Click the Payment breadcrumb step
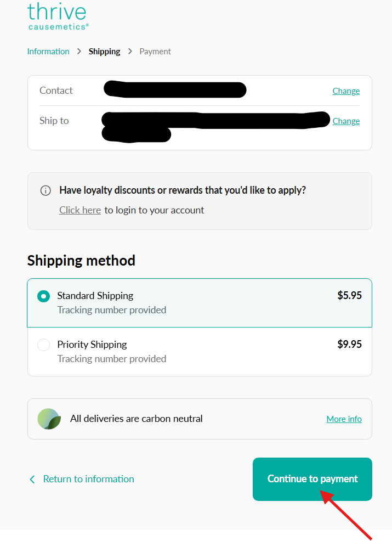The height and width of the screenshot is (541, 392). [155, 52]
